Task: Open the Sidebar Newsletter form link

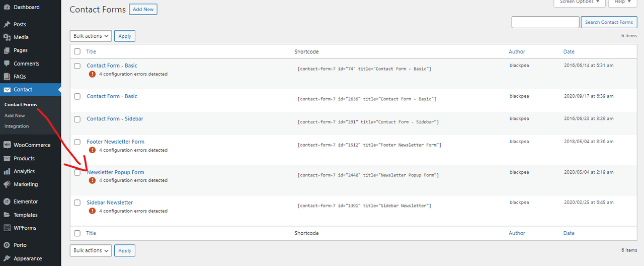Action: pyautogui.click(x=110, y=203)
